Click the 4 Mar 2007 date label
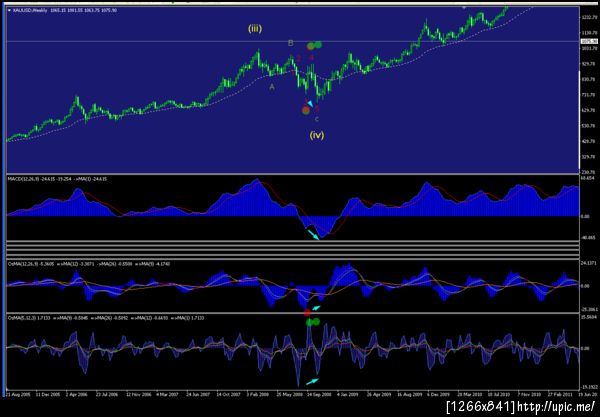Image resolution: width=600 pixels, height=417 pixels. click(168, 394)
